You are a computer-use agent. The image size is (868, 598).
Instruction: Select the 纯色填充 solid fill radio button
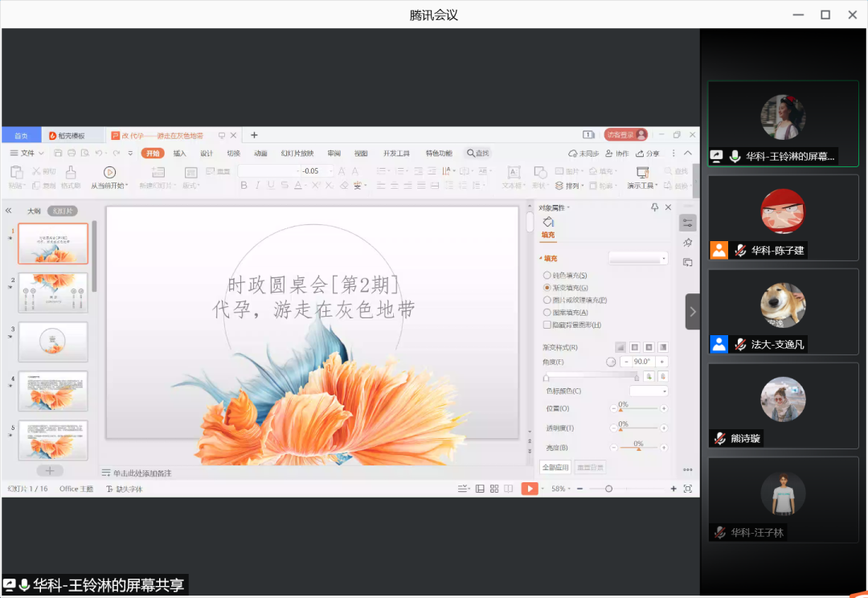[x=547, y=275]
